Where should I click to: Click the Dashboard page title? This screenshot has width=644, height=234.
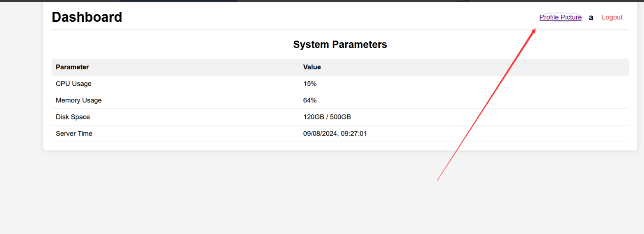87,17
